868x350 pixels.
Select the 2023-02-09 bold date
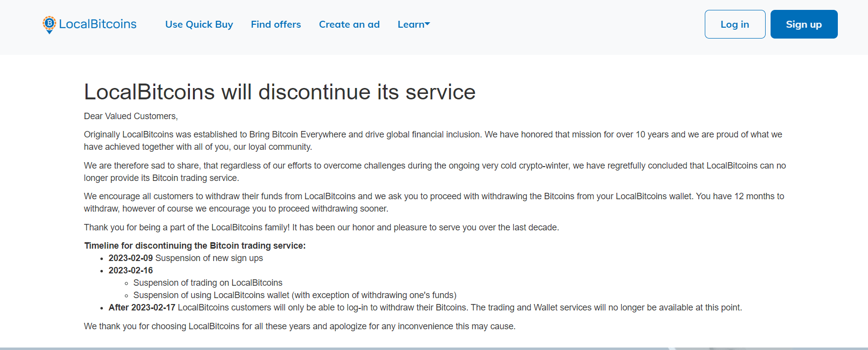click(131, 258)
